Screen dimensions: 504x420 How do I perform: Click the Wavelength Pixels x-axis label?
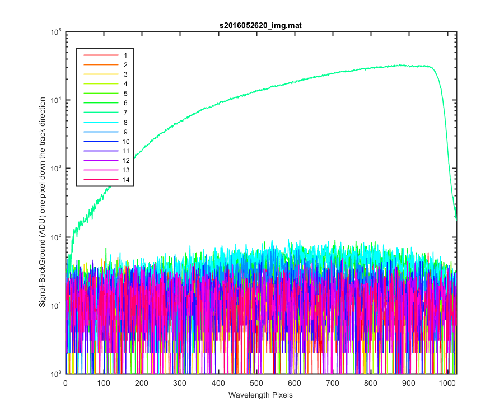[x=260, y=395]
